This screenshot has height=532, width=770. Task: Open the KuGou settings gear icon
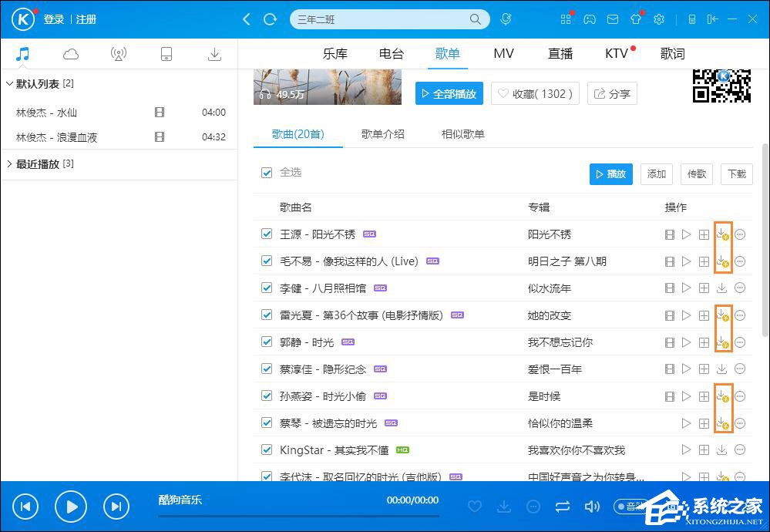point(659,19)
